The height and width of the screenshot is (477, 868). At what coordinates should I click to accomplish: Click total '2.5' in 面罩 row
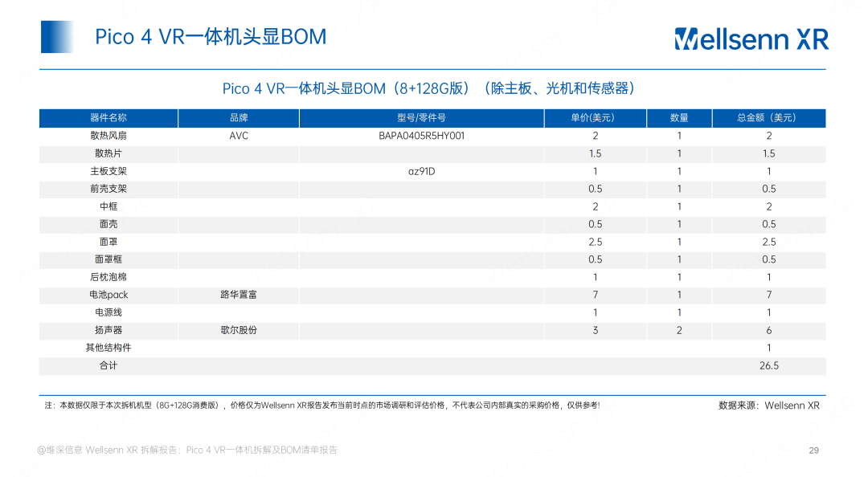(x=769, y=242)
